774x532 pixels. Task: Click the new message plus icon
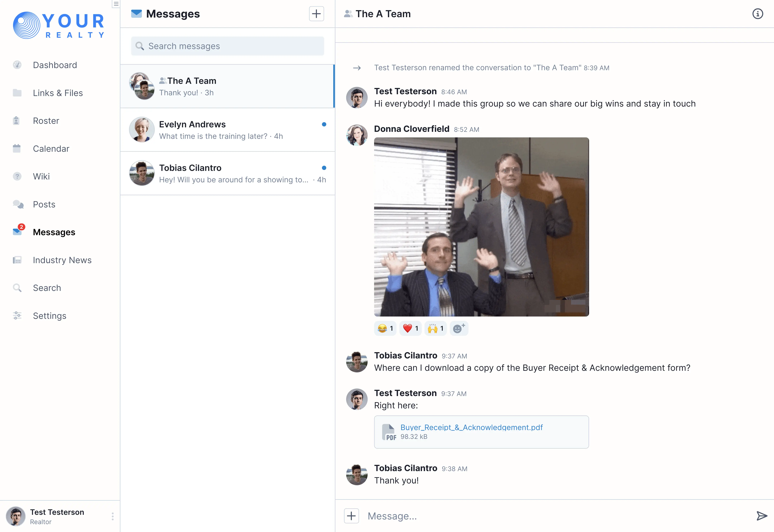point(316,14)
